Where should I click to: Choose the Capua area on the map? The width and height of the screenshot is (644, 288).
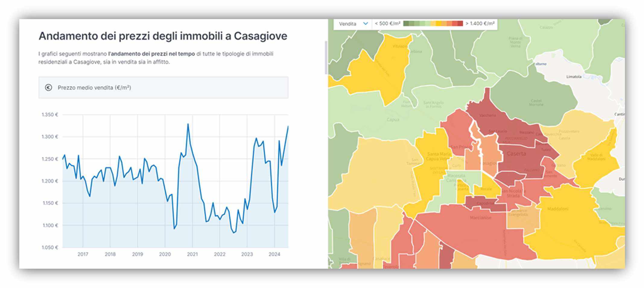(x=393, y=120)
